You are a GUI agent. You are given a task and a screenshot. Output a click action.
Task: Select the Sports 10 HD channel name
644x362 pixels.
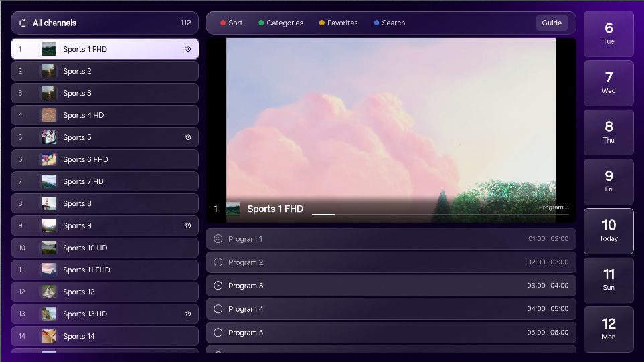point(85,248)
